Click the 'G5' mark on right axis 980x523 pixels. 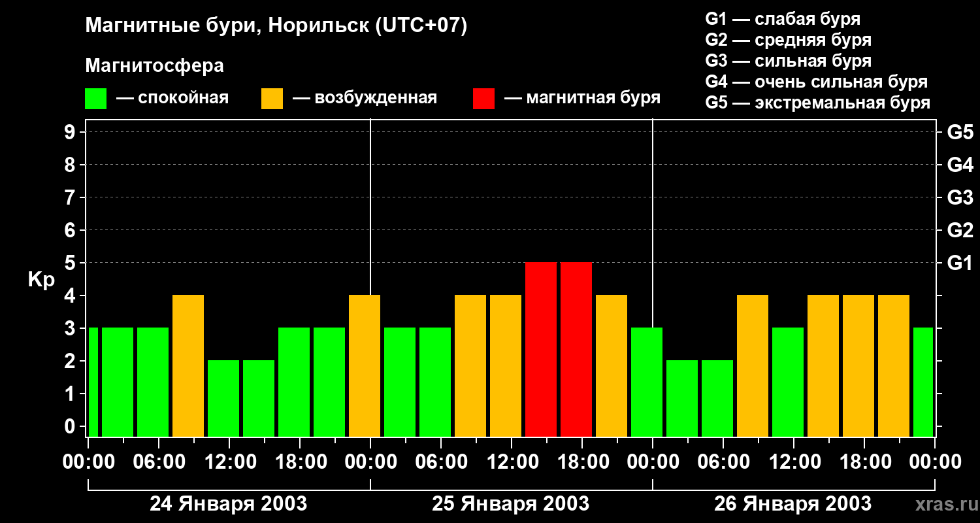click(x=960, y=132)
